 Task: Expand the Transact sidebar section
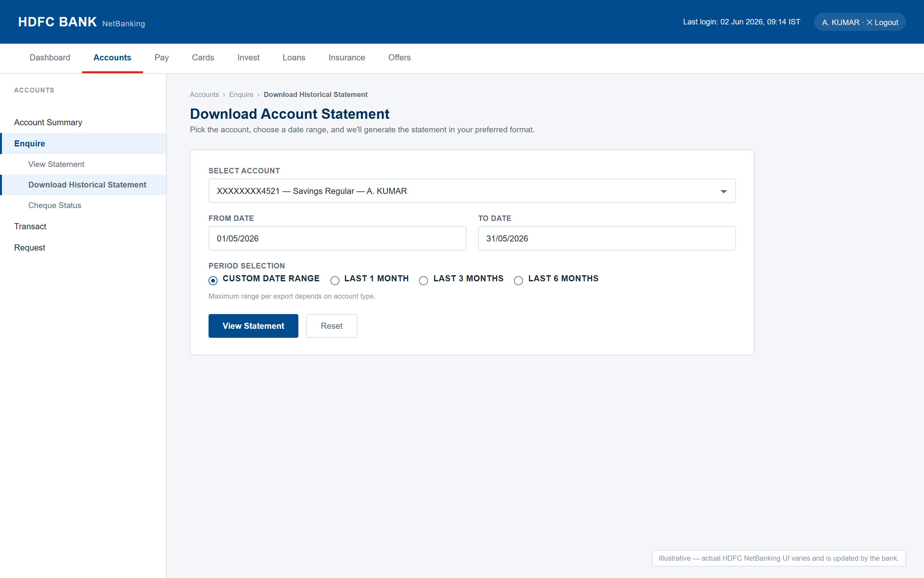coord(83,226)
